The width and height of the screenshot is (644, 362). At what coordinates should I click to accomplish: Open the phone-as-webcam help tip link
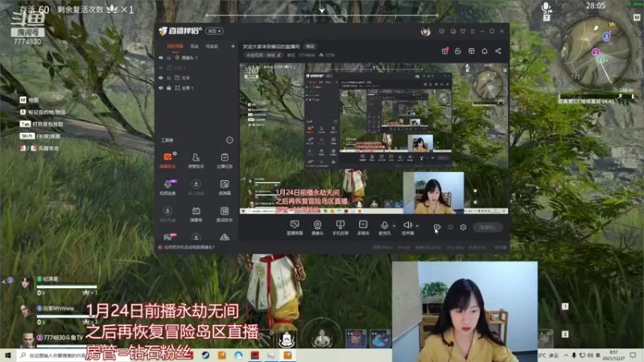click(x=189, y=247)
